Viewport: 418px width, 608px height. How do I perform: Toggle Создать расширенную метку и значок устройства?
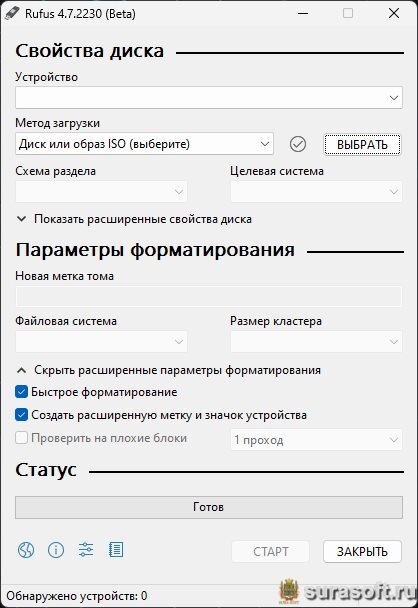[x=21, y=415]
